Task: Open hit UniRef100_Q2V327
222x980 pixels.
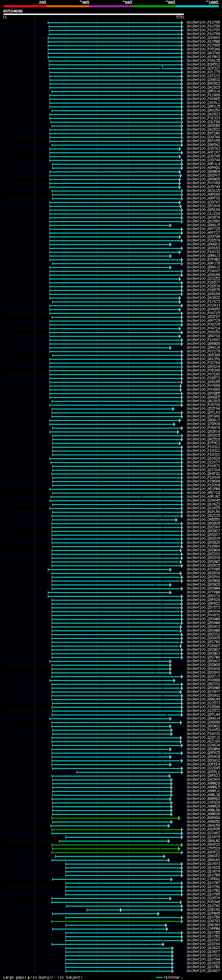Action: pyautogui.click(x=203, y=68)
